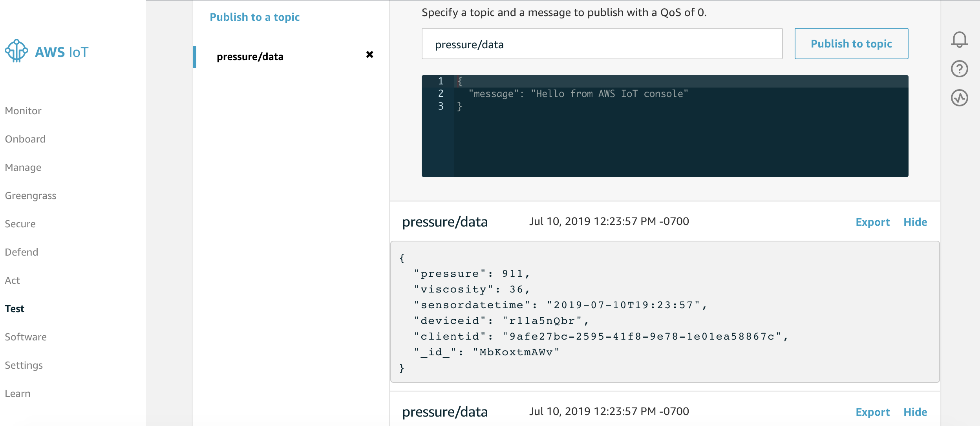Export the first pressure/data message
Screen dimensions: 980x426
pos(872,222)
